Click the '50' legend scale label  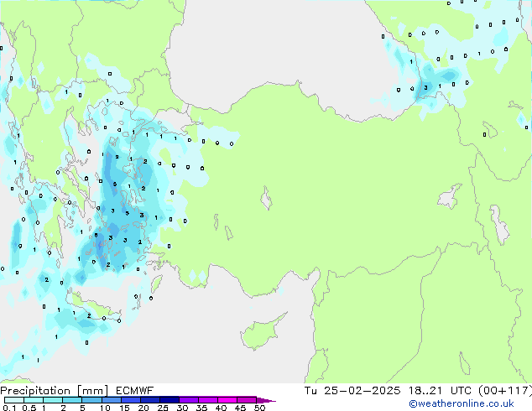(259, 408)
